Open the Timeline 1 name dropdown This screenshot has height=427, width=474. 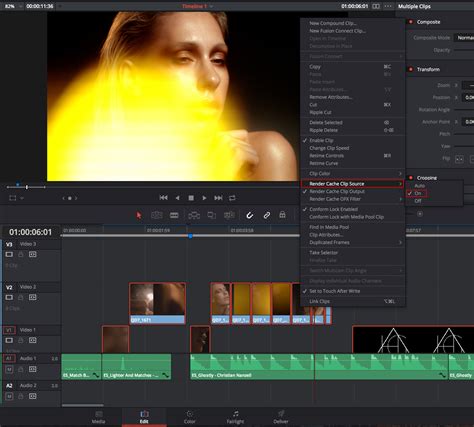(197, 6)
